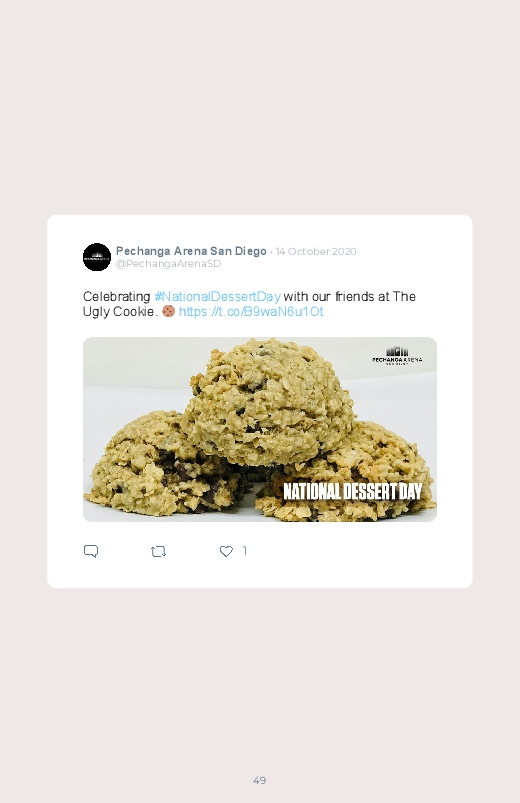Like the tweet with heart icon
This screenshot has width=520, height=803.
pos(226,551)
